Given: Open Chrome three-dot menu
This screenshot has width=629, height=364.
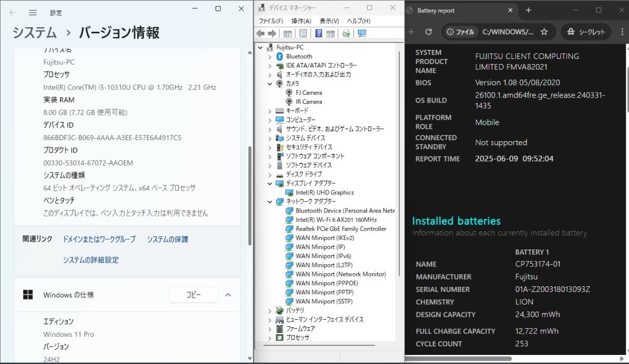Looking at the screenshot, I should 622,32.
